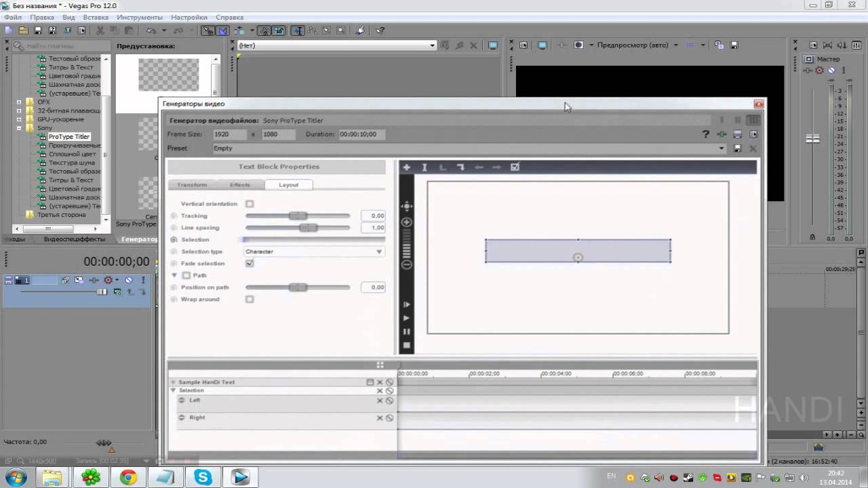The image size is (868, 488).
Task: Click the Найти плагины search field
Action: click(62, 46)
